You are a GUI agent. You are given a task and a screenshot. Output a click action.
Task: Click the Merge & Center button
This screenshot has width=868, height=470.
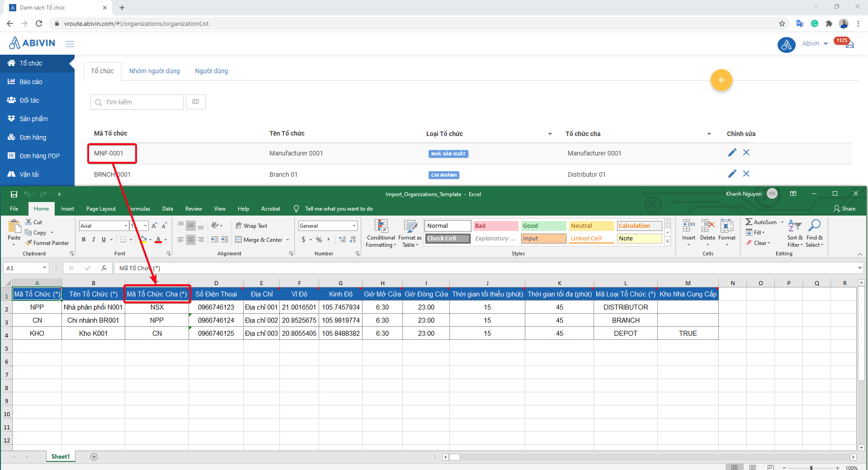pyautogui.click(x=259, y=240)
